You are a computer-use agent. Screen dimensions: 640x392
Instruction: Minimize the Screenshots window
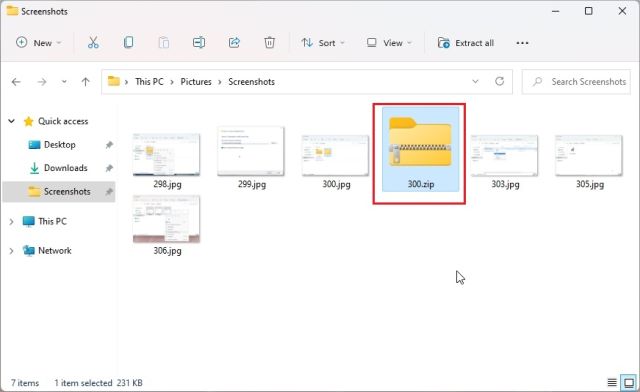(555, 11)
